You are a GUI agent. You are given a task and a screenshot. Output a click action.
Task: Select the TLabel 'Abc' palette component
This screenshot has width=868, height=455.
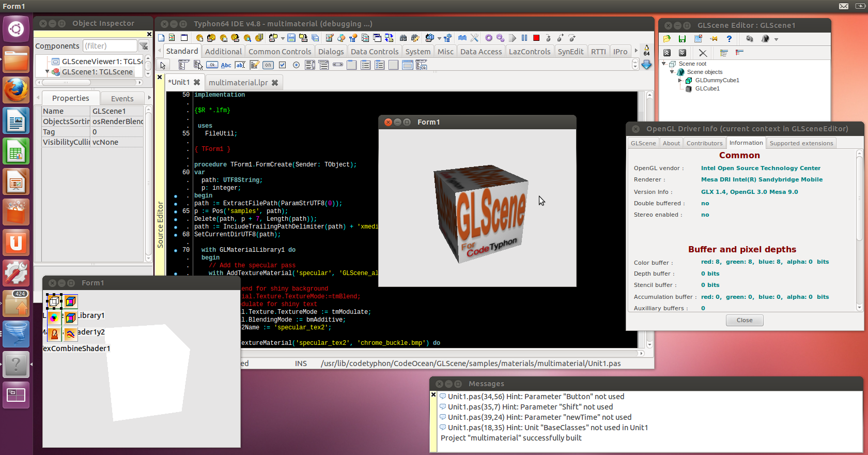pyautogui.click(x=226, y=65)
